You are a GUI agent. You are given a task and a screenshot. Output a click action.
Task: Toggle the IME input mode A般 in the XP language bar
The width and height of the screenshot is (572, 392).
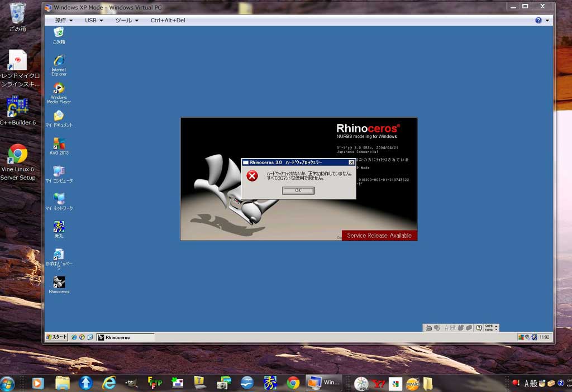coord(450,328)
